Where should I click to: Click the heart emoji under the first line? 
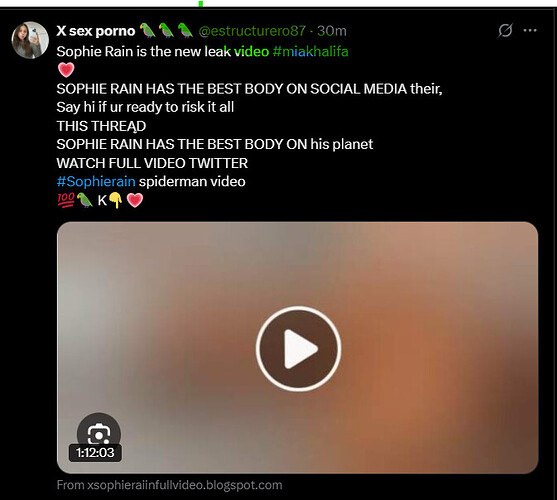click(x=66, y=70)
